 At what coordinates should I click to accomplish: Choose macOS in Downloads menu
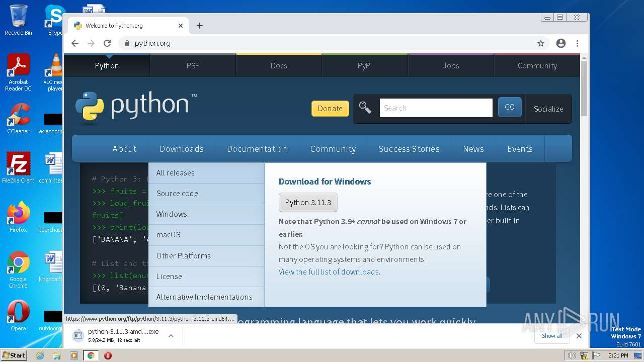(x=206, y=235)
